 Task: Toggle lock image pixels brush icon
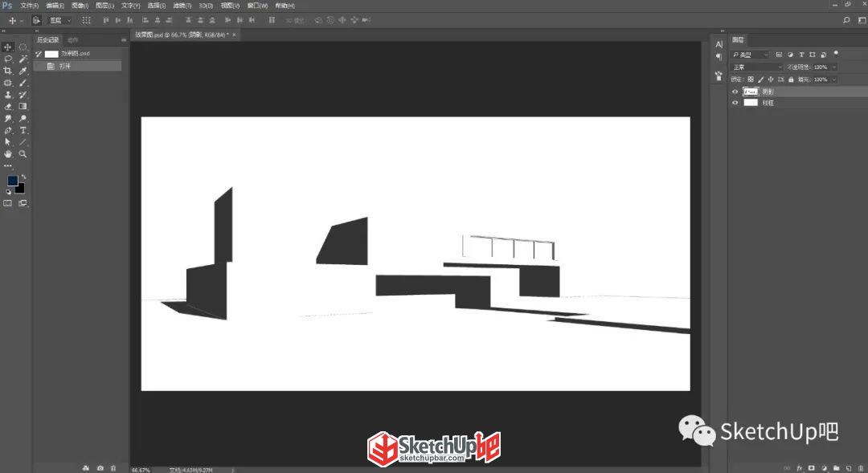click(760, 80)
